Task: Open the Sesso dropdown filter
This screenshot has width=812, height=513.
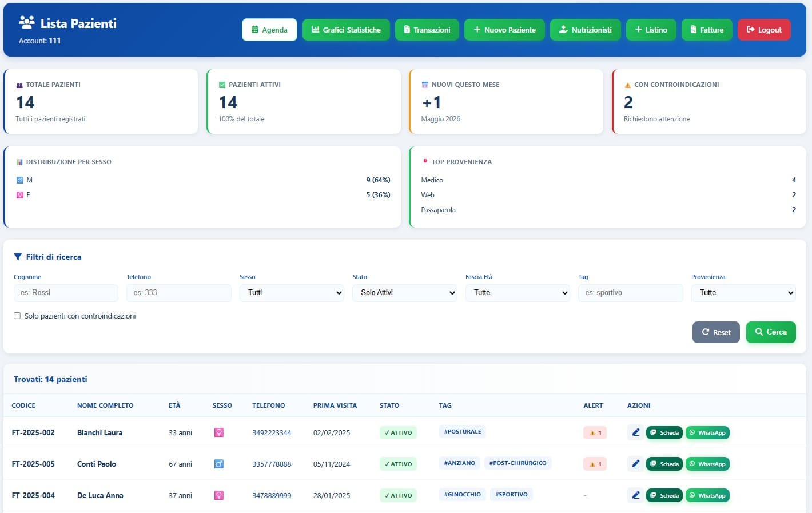Action: coord(292,293)
